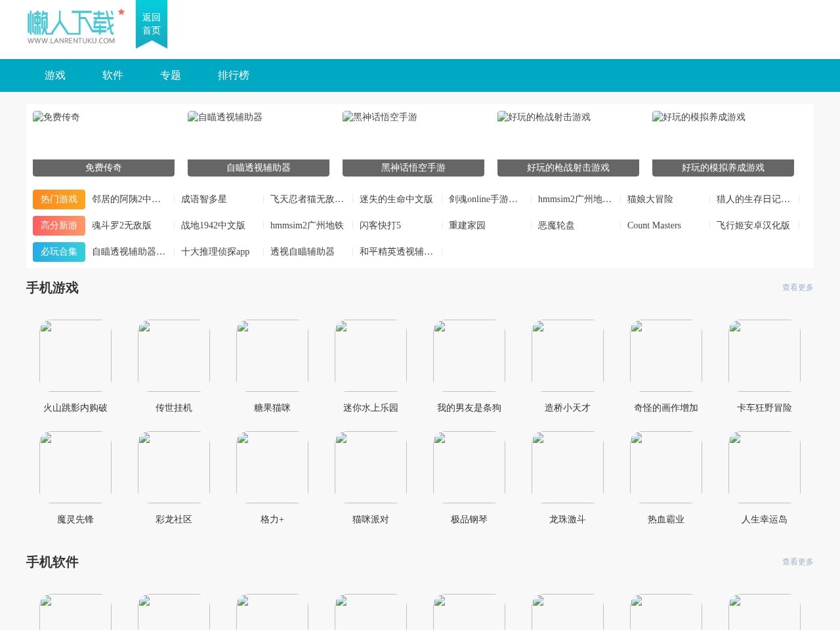Open the 排行榜 navigation tab
The image size is (840, 630).
pos(234,75)
